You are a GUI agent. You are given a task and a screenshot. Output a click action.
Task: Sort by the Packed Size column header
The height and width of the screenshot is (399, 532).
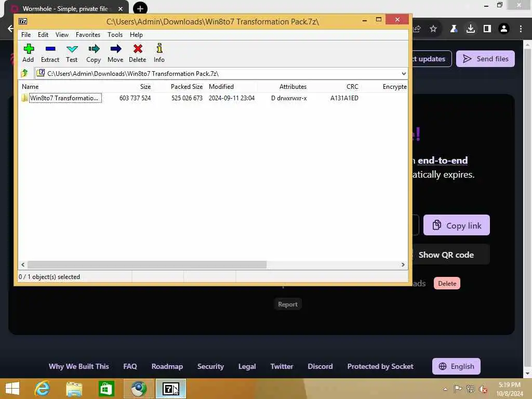pos(187,87)
